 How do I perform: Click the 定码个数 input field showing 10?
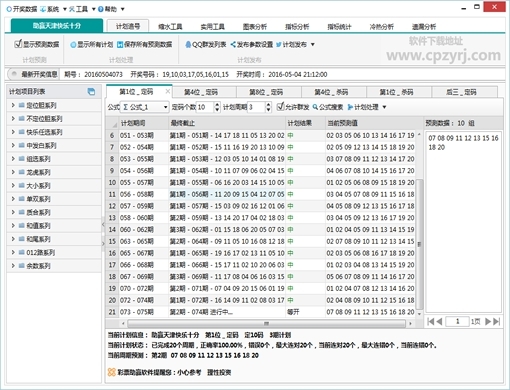pos(205,107)
